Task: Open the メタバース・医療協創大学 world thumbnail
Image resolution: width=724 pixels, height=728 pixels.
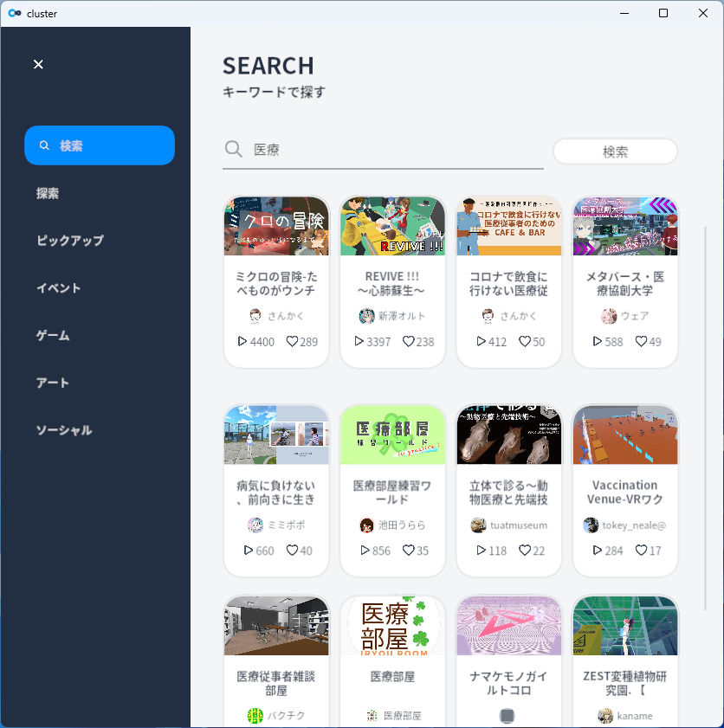Action: click(625, 226)
